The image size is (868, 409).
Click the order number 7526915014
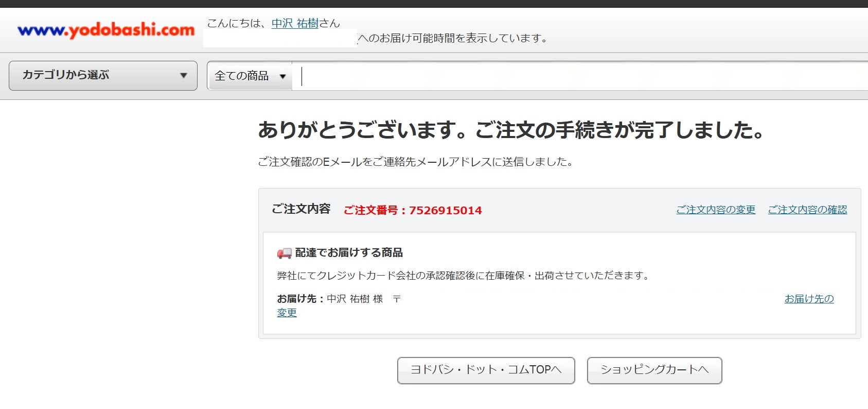[445, 210]
